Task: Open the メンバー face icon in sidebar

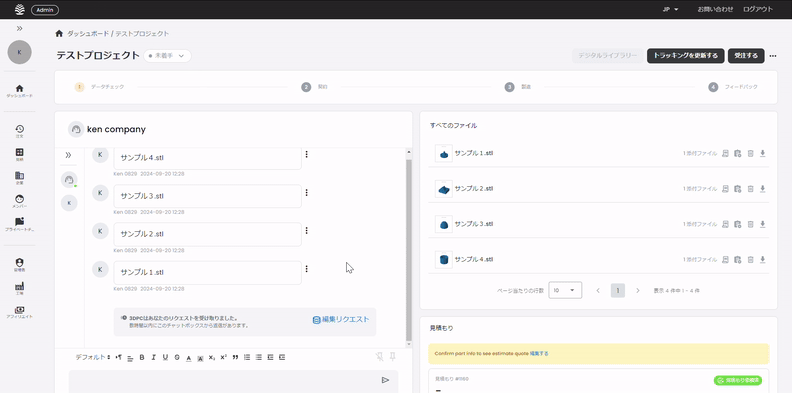Action: pos(19,199)
